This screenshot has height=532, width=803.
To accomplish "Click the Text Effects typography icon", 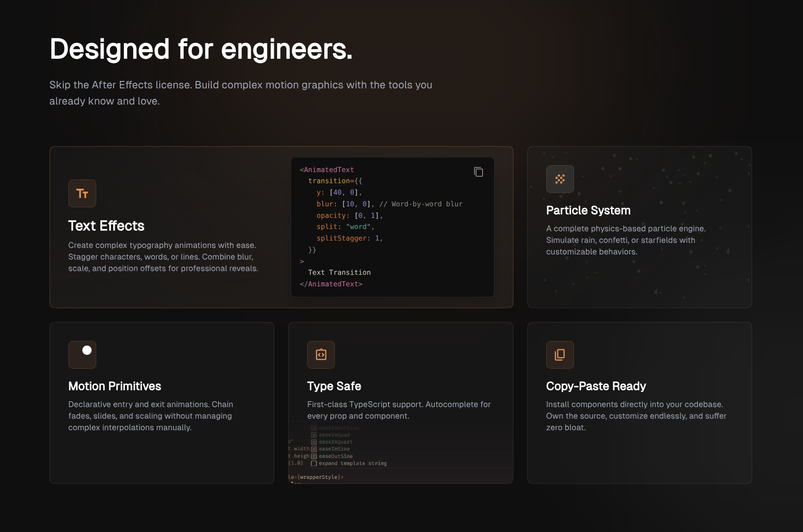I will [x=82, y=193].
